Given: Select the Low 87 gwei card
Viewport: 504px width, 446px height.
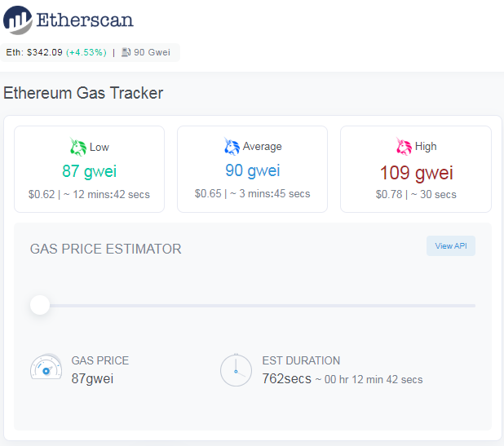Looking at the screenshot, I should [90, 169].
